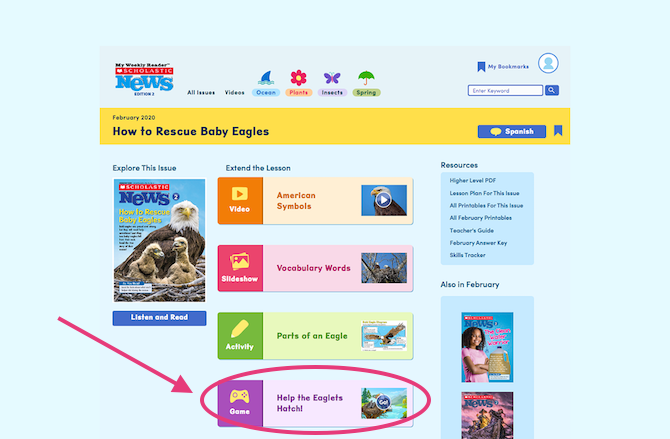Open the Vocabulary Words slideshow card
The image size is (670, 439).
click(315, 268)
